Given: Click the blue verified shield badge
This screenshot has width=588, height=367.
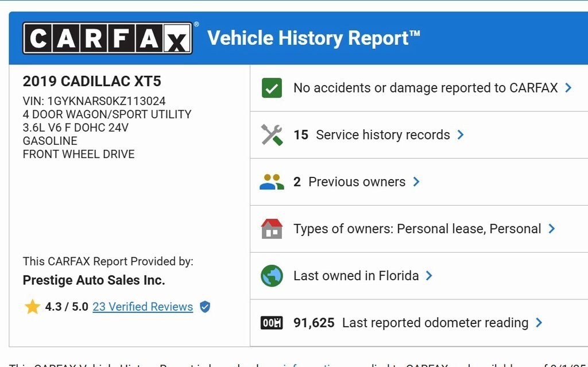Looking at the screenshot, I should click(205, 307).
